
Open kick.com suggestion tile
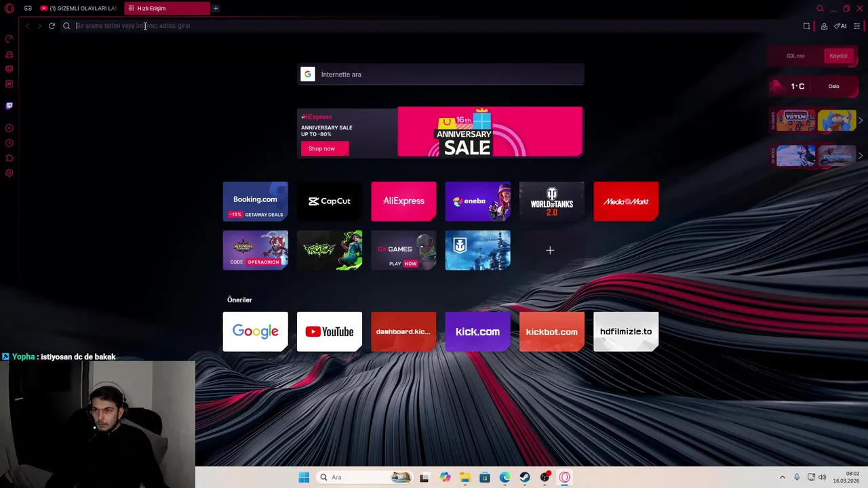pyautogui.click(x=477, y=331)
